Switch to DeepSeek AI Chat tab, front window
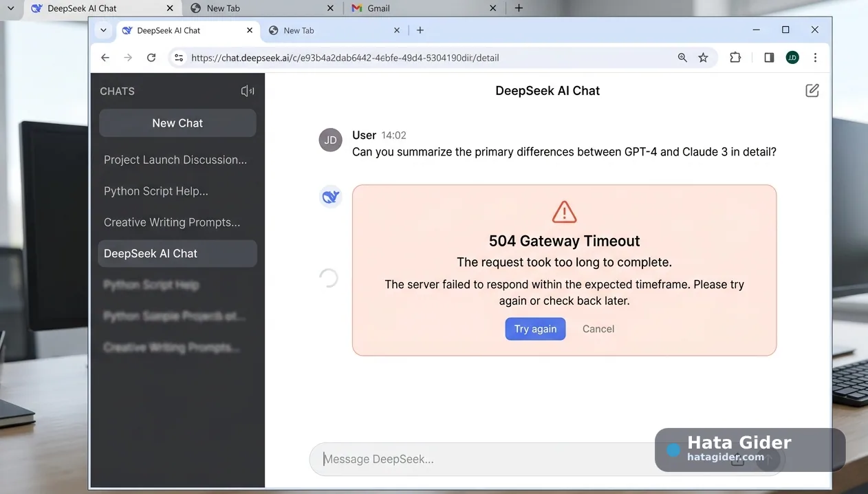 [x=189, y=30]
